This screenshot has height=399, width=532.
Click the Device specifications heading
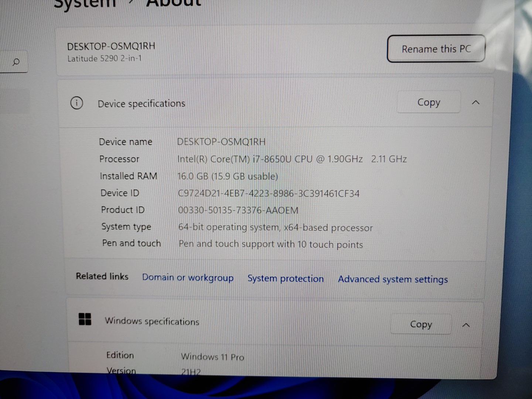[x=141, y=103]
